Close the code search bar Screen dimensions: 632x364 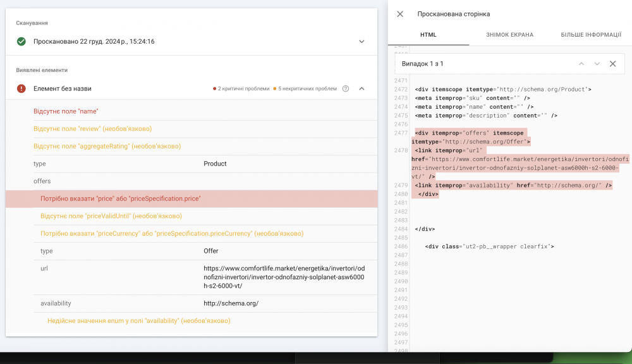coord(612,64)
